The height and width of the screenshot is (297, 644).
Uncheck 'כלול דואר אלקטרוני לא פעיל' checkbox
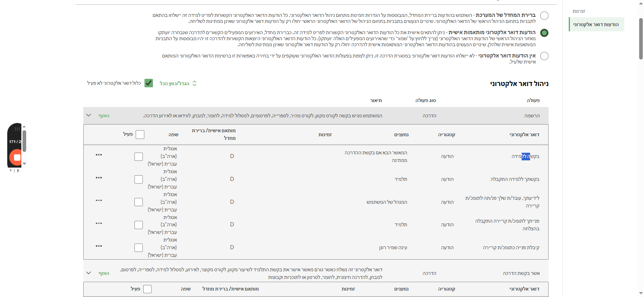tap(149, 83)
